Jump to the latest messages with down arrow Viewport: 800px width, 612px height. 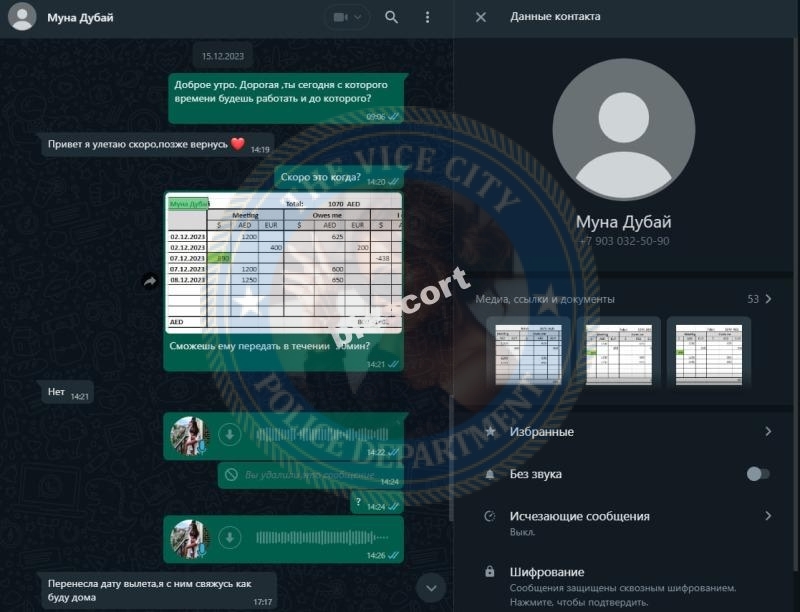[x=431, y=588]
